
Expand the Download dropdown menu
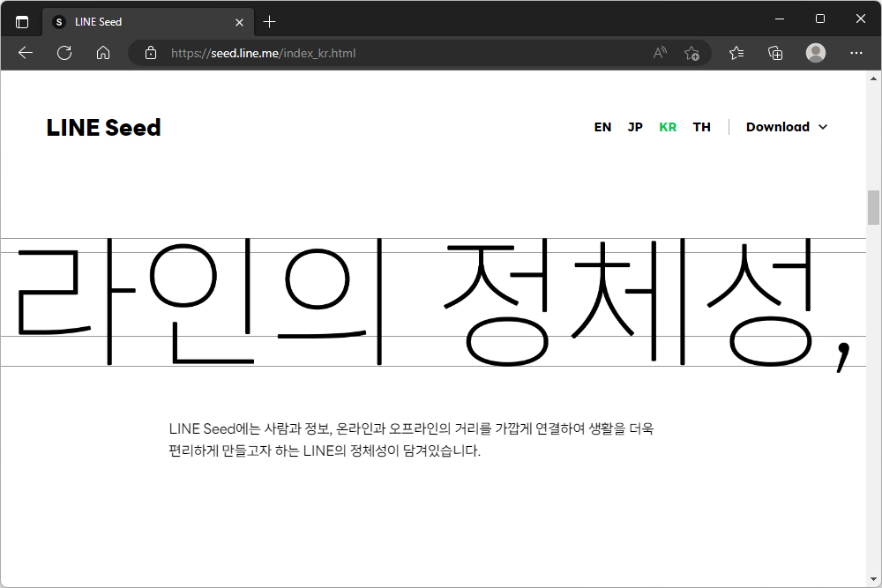pos(787,127)
